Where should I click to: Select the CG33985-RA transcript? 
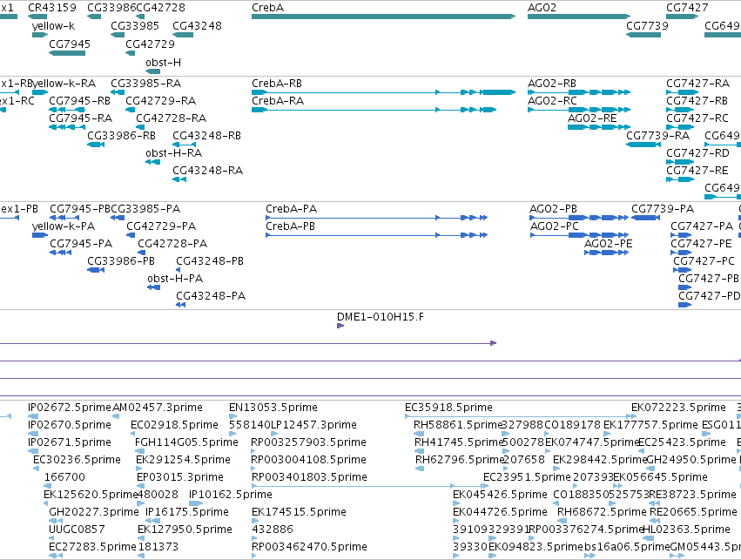point(118,92)
